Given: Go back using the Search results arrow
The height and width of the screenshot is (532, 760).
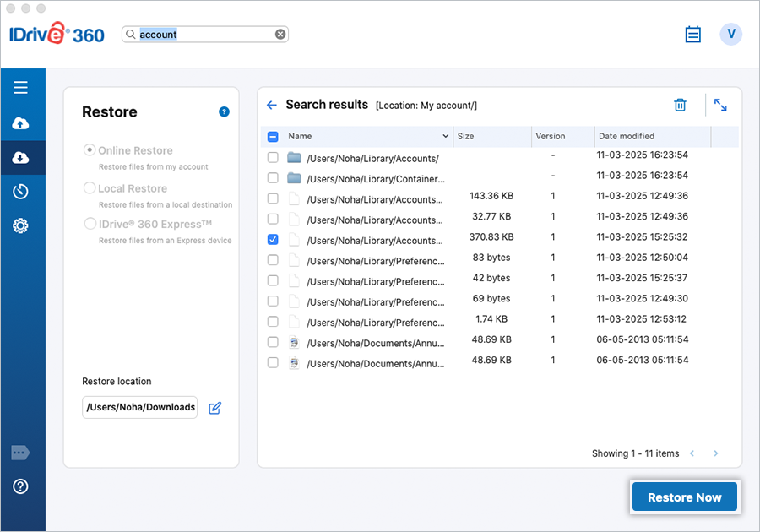Looking at the screenshot, I should pyautogui.click(x=272, y=106).
